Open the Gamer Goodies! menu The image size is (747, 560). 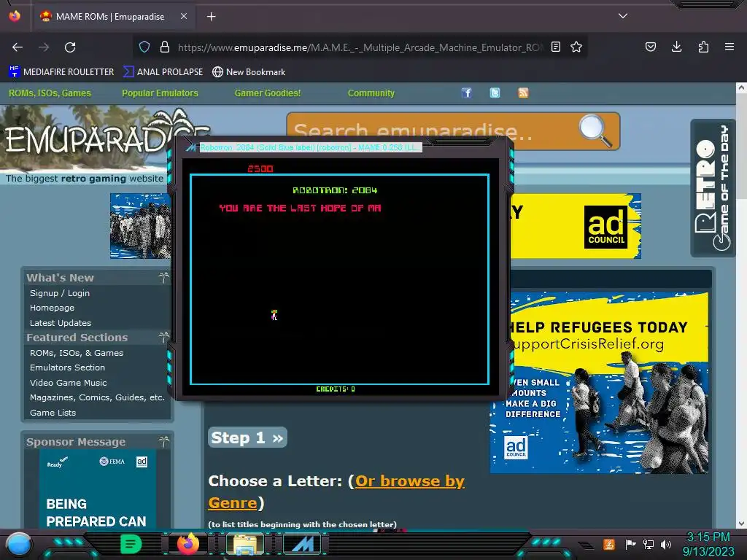click(268, 93)
